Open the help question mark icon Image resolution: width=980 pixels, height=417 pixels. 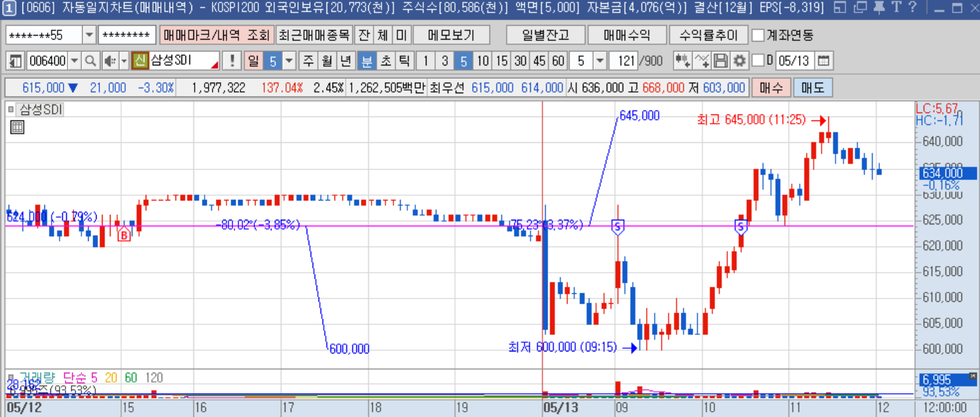[913, 8]
